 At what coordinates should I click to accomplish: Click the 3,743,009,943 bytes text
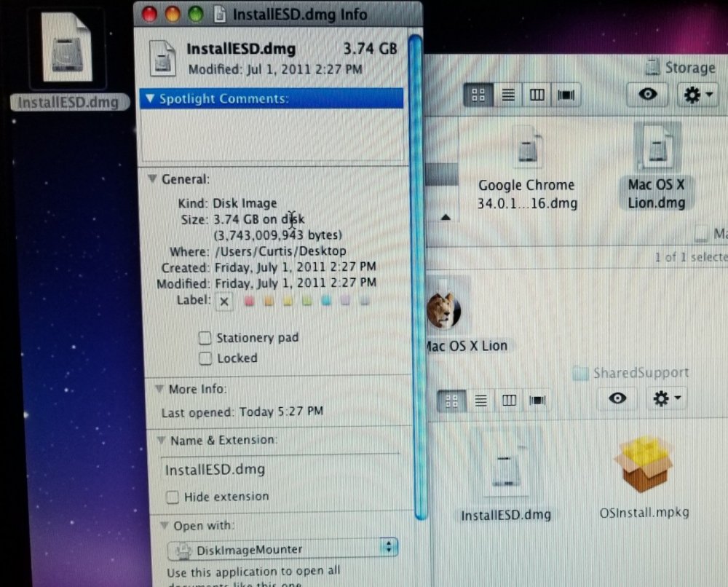click(x=277, y=235)
